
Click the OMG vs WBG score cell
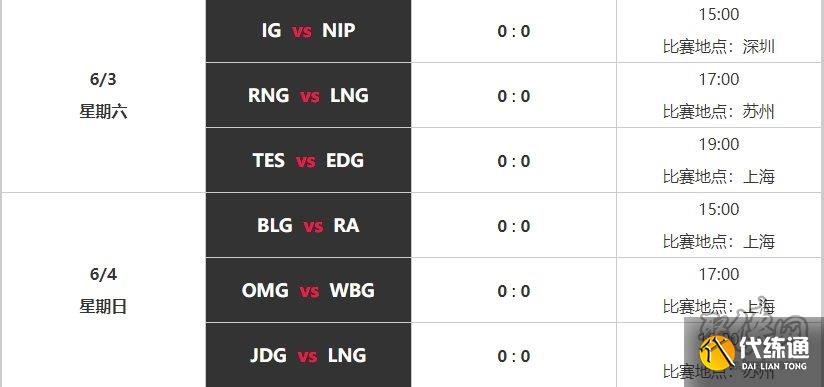(x=513, y=290)
